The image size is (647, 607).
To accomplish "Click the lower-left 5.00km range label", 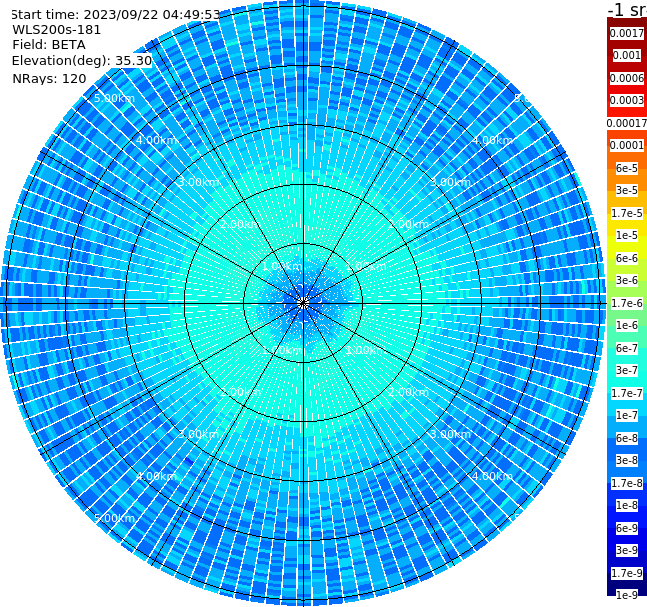I will (x=114, y=518).
